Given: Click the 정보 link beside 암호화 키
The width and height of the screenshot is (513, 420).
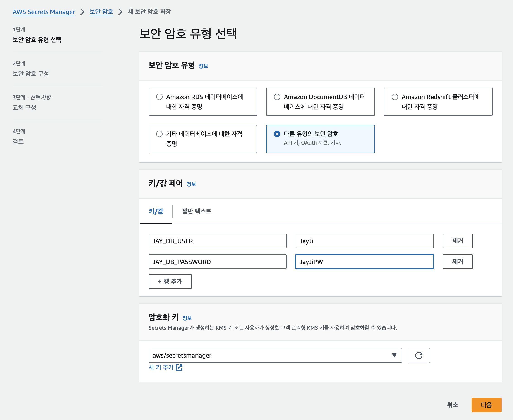Looking at the screenshot, I should (x=187, y=318).
